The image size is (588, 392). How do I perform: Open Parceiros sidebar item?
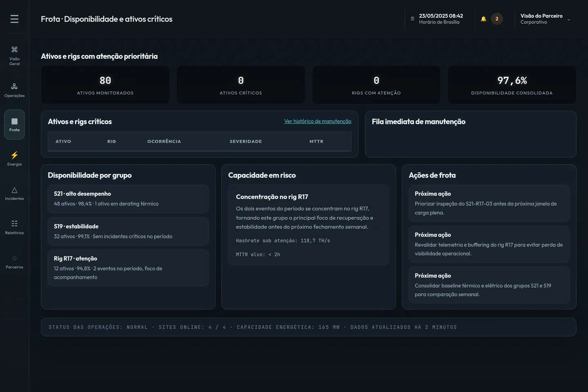point(14,262)
